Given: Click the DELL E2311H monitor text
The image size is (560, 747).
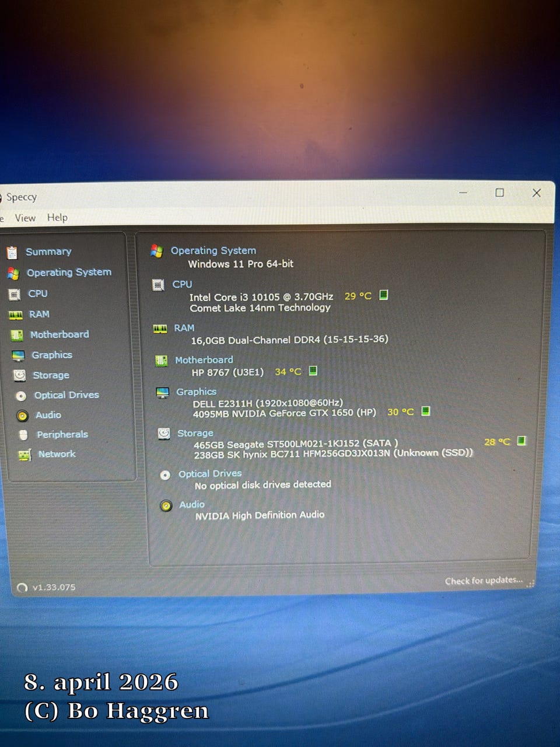Looking at the screenshot, I should [268, 403].
